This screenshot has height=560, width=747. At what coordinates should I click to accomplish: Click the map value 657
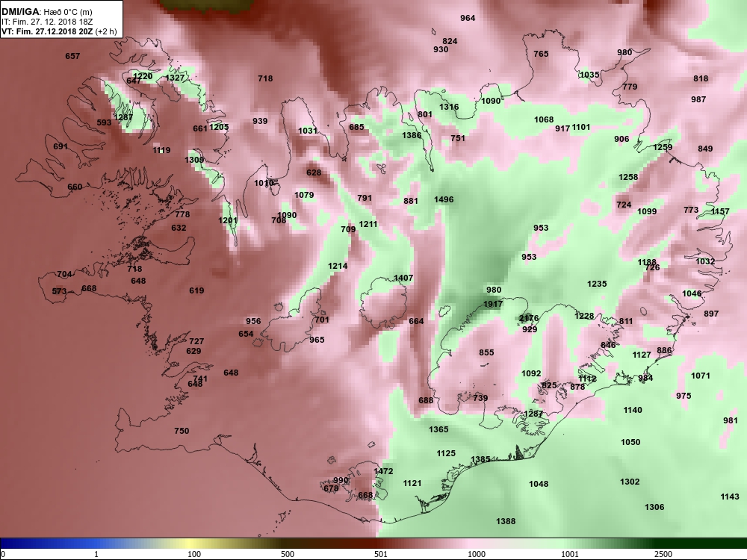point(72,56)
